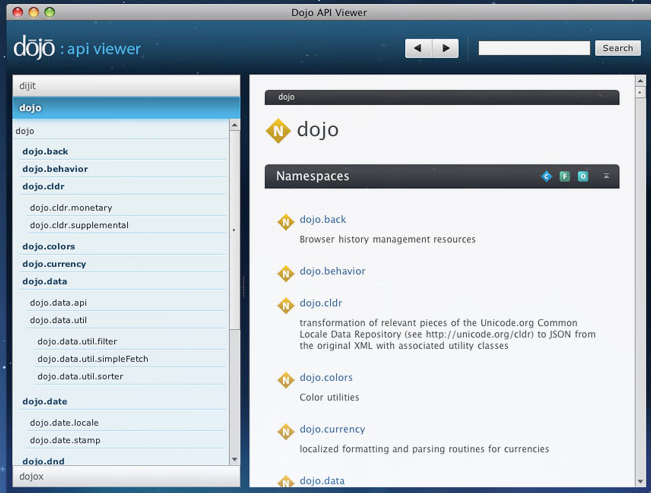Select dojo.dnd in the tree
This screenshot has height=493, width=651.
123,461
